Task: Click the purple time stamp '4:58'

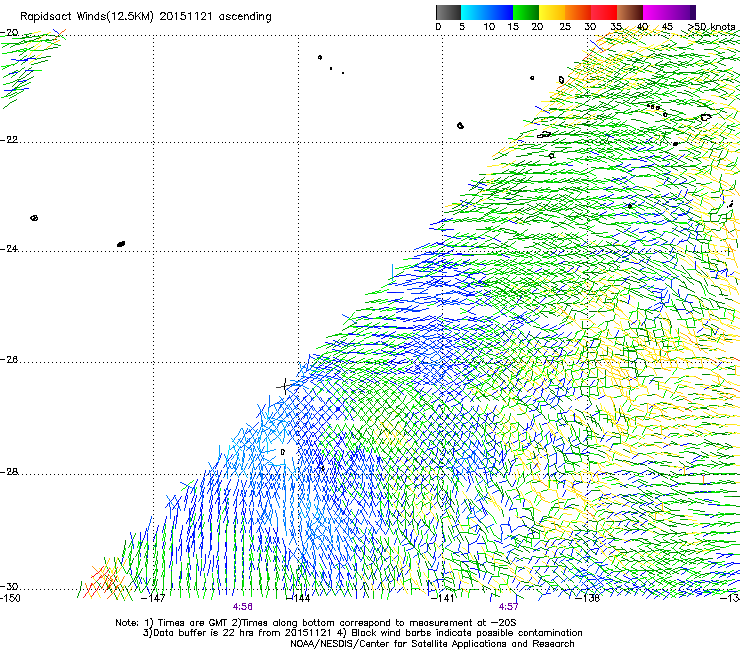Action: coord(243,607)
